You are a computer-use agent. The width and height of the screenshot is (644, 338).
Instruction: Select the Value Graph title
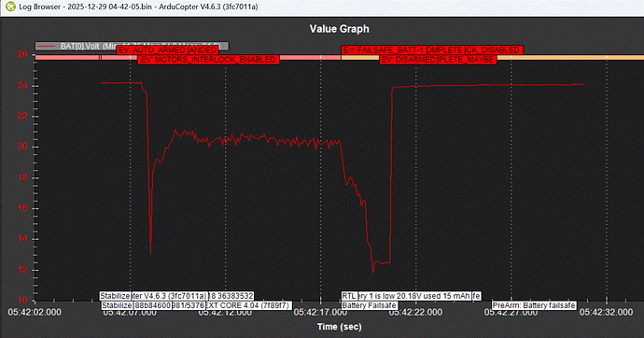[x=339, y=29]
